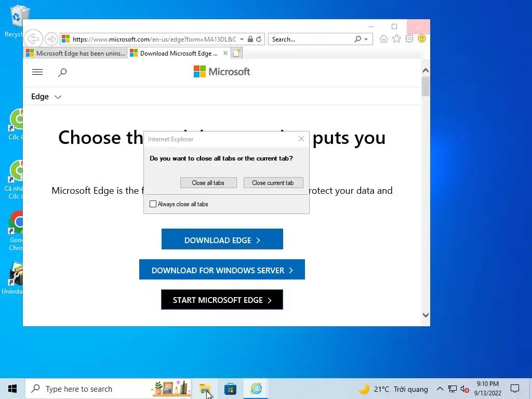Close the Download Microsoft Edge tab
This screenshot has width=532, height=399.
(225, 53)
